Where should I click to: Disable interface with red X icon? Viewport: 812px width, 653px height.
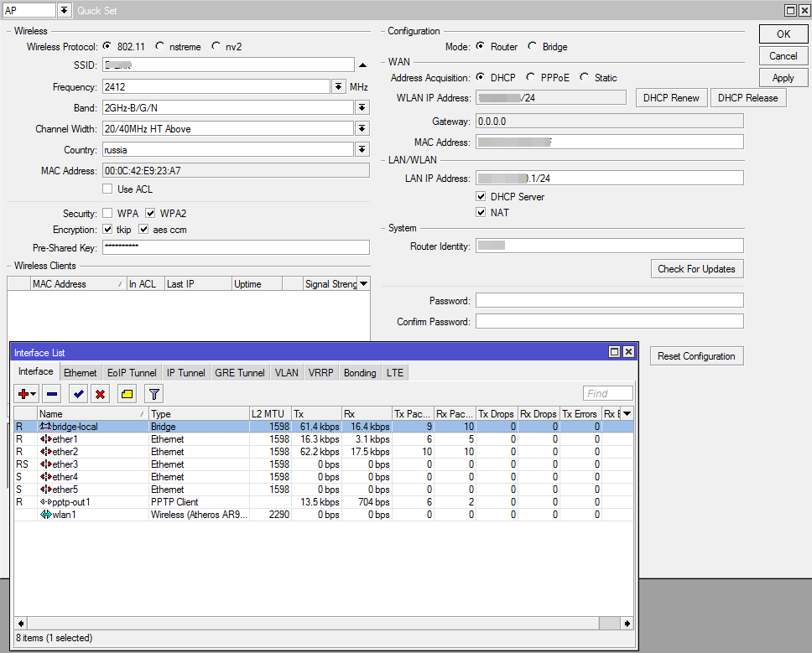tap(101, 394)
